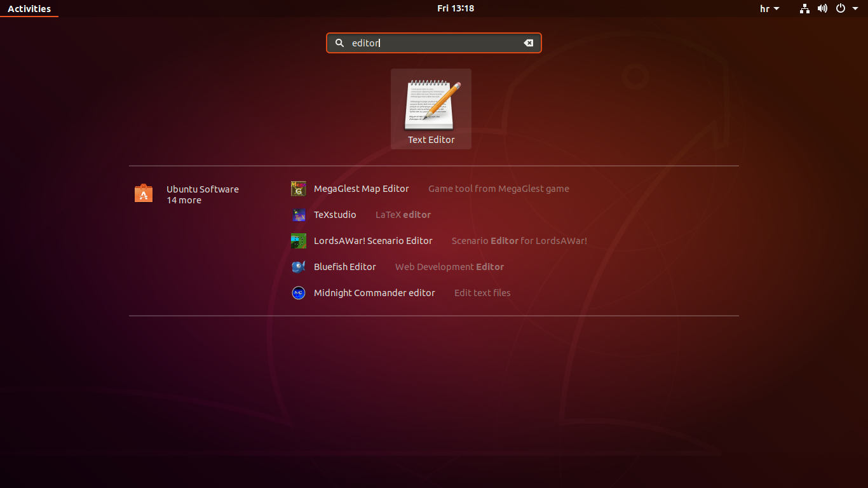This screenshot has width=868, height=488.
Task: Clear the search field with backspace icon
Action: pyautogui.click(x=528, y=43)
